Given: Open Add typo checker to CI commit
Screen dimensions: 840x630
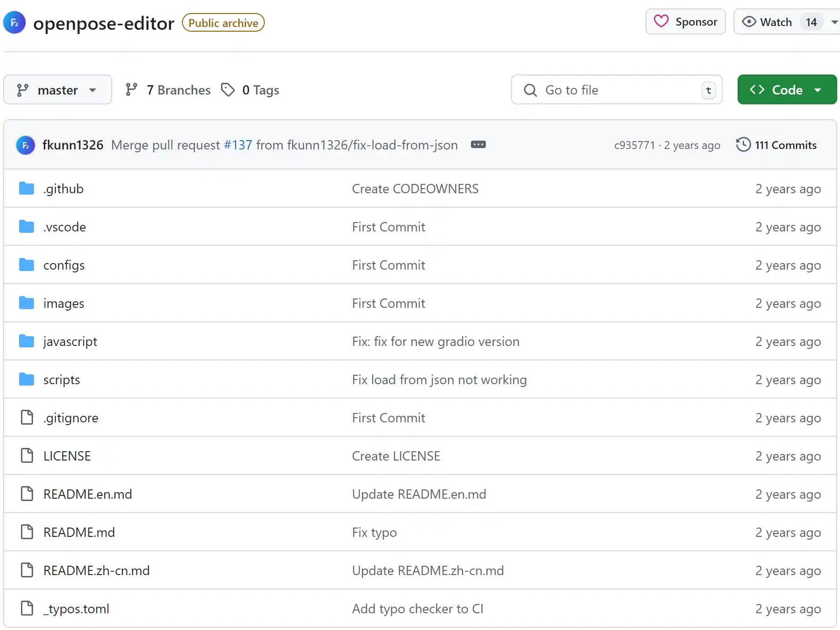Looking at the screenshot, I should tap(417, 609).
